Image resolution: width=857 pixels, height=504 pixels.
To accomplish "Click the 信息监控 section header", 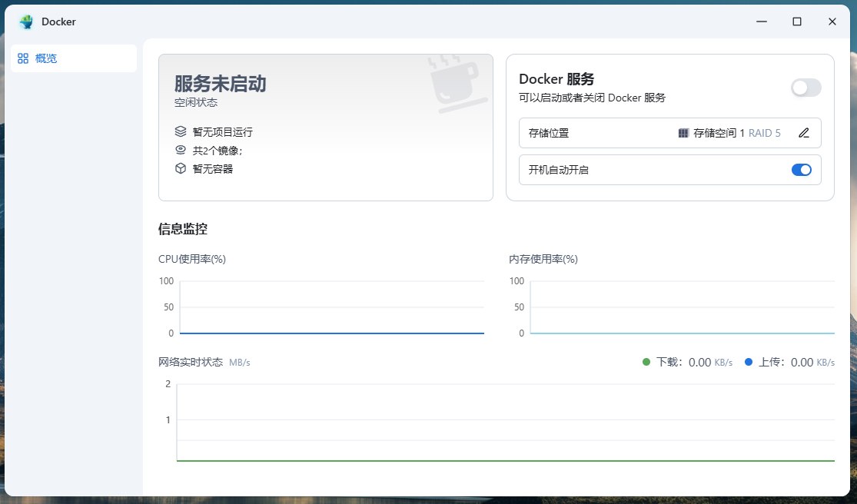I will pyautogui.click(x=176, y=229).
